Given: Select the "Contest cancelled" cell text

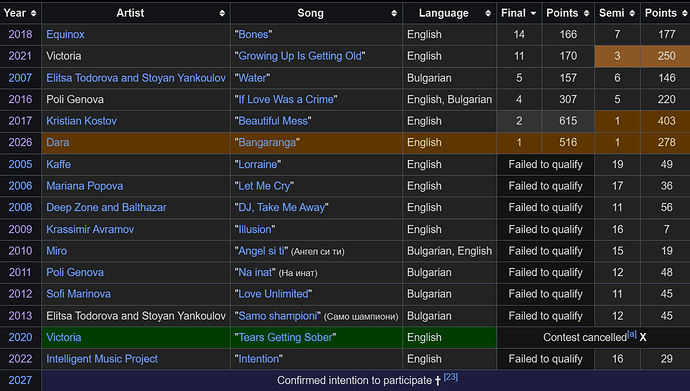Looking at the screenshot, I should coord(585,337).
